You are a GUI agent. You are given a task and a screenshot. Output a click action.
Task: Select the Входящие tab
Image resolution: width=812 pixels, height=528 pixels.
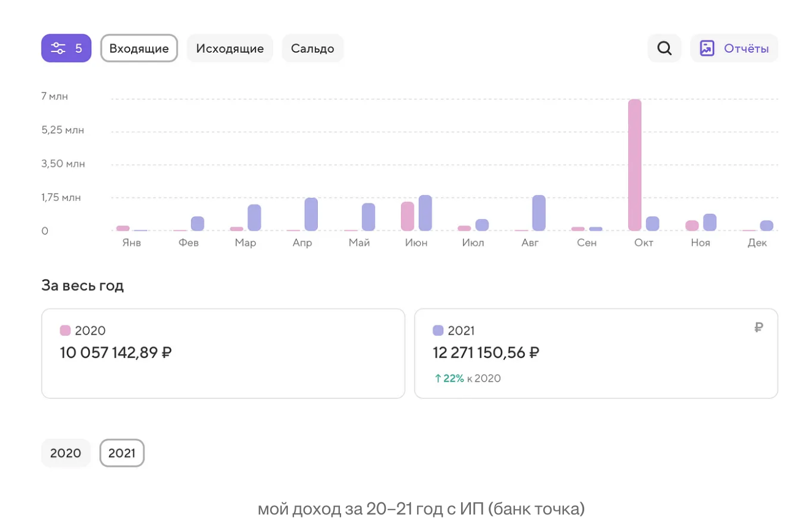pos(139,48)
